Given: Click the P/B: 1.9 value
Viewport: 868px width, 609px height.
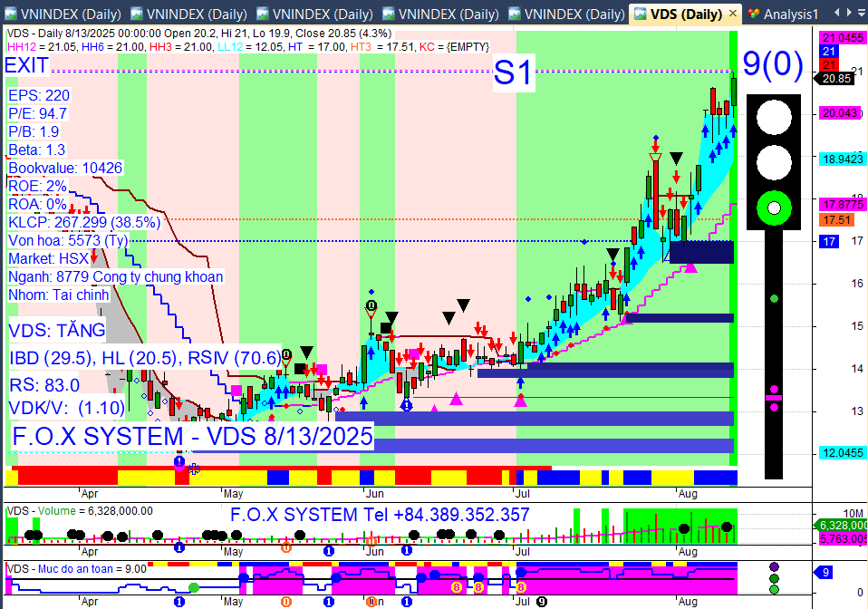Looking at the screenshot, I should coord(34,131).
